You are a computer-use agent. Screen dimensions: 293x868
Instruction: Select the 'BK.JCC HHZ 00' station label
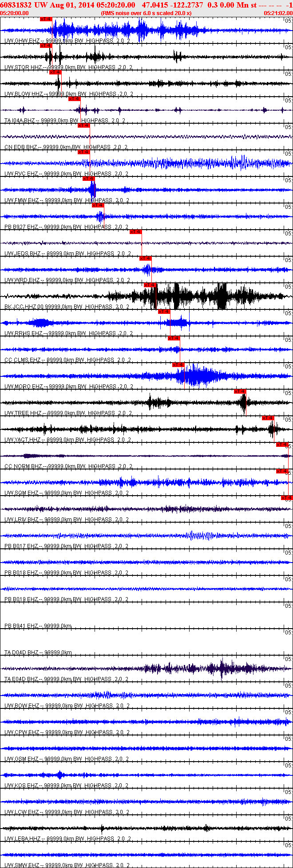pyautogui.click(x=24, y=307)
